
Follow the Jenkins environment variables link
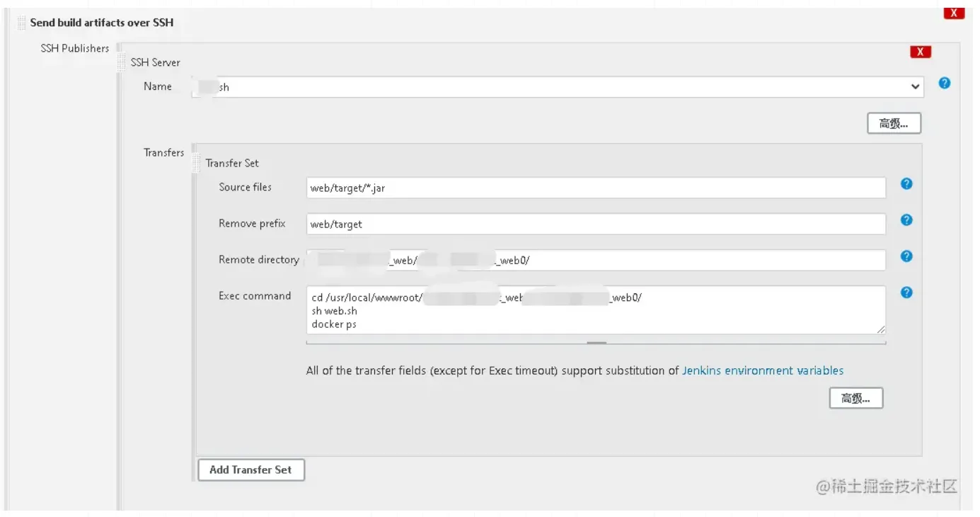click(763, 370)
